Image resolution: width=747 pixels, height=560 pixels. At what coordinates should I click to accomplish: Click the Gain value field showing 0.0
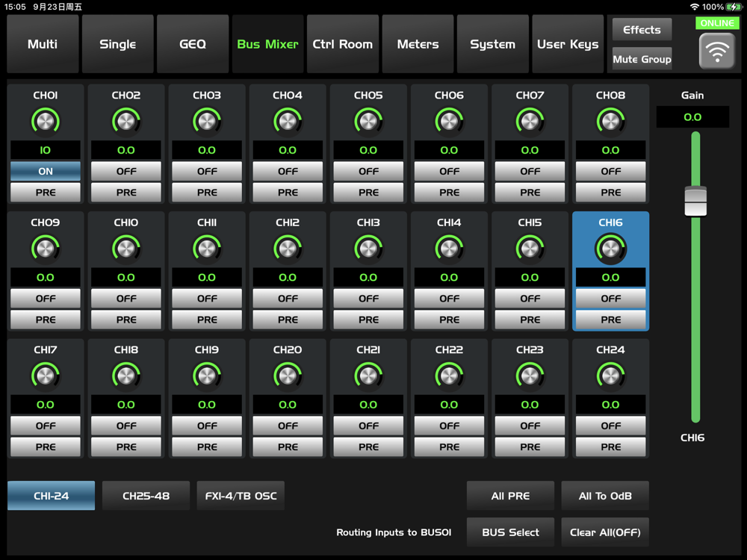692,117
